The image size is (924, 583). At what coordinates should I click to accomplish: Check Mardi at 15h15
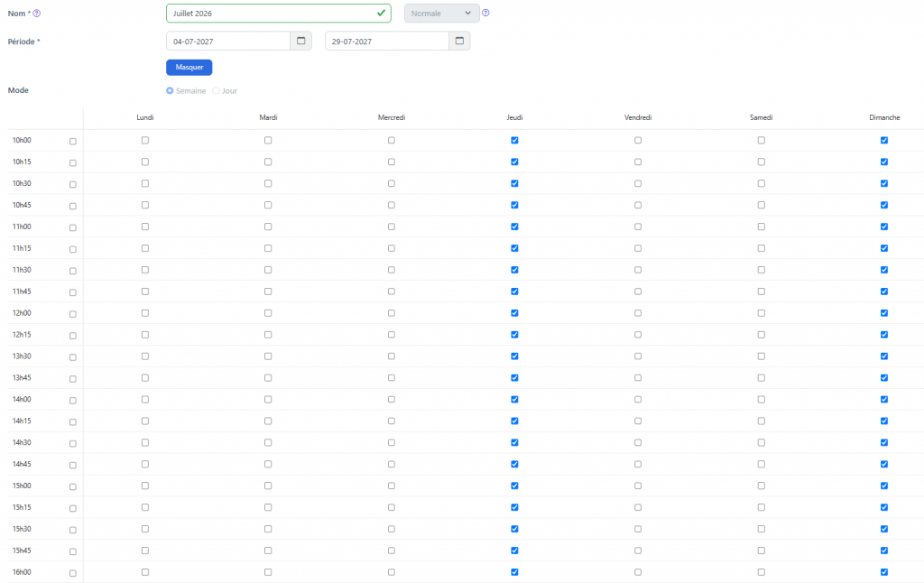click(268, 507)
